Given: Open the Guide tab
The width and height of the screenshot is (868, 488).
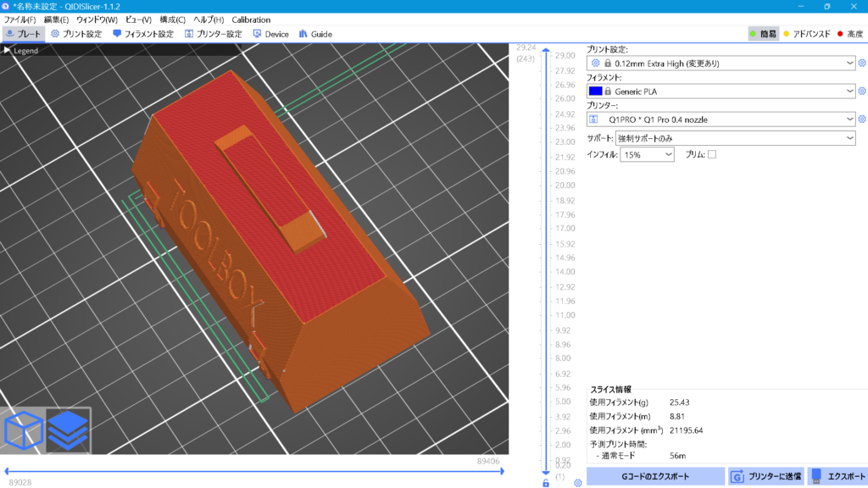Looking at the screenshot, I should click(314, 34).
